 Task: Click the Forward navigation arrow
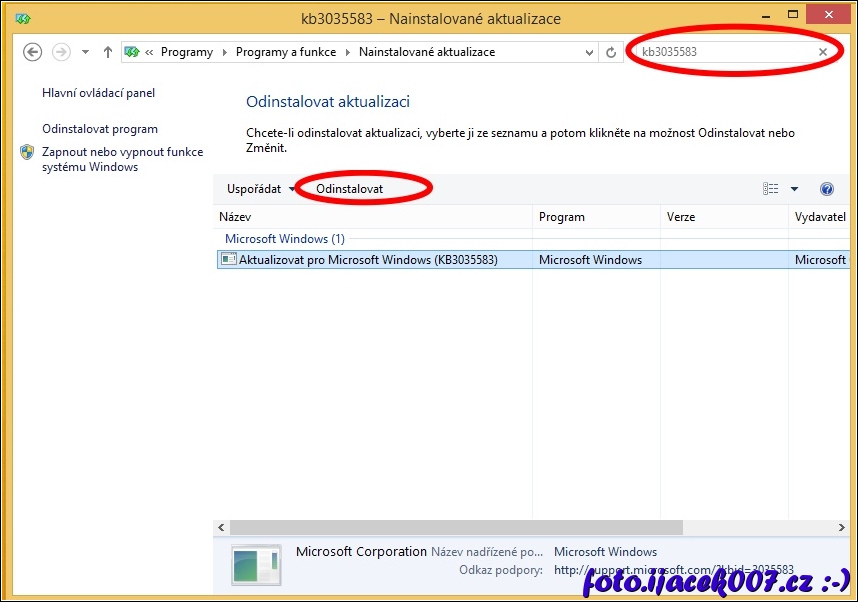61,52
